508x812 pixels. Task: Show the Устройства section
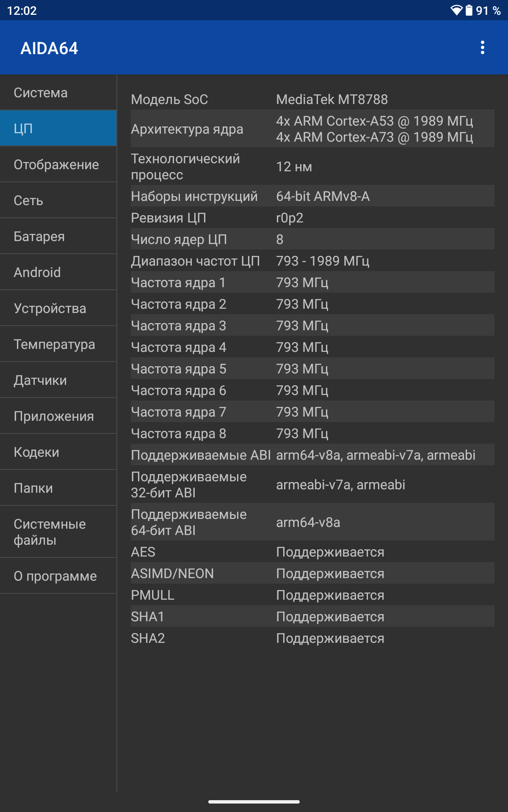click(x=58, y=308)
